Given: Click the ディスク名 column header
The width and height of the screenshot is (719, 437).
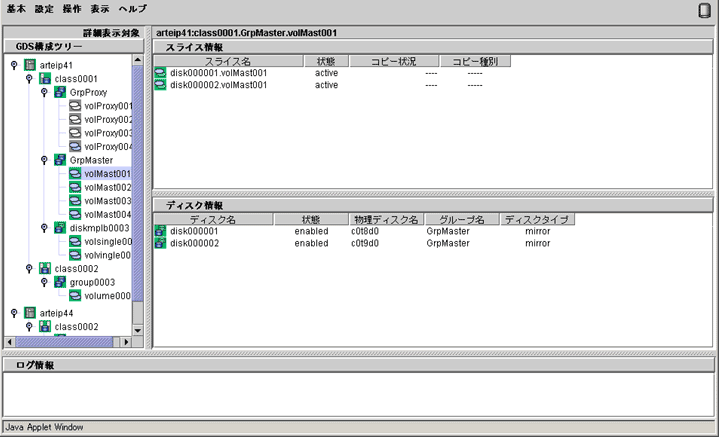Looking at the screenshot, I should click(x=213, y=219).
